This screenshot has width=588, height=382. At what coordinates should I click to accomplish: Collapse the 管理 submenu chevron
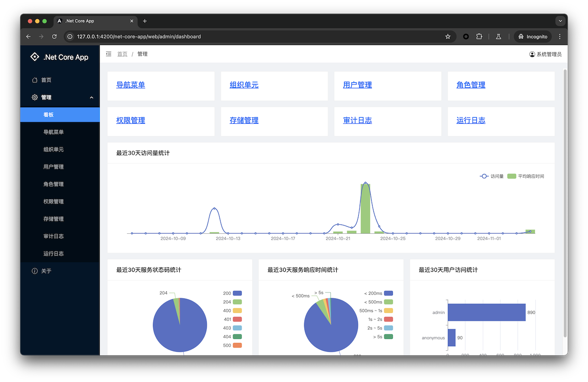coord(91,97)
